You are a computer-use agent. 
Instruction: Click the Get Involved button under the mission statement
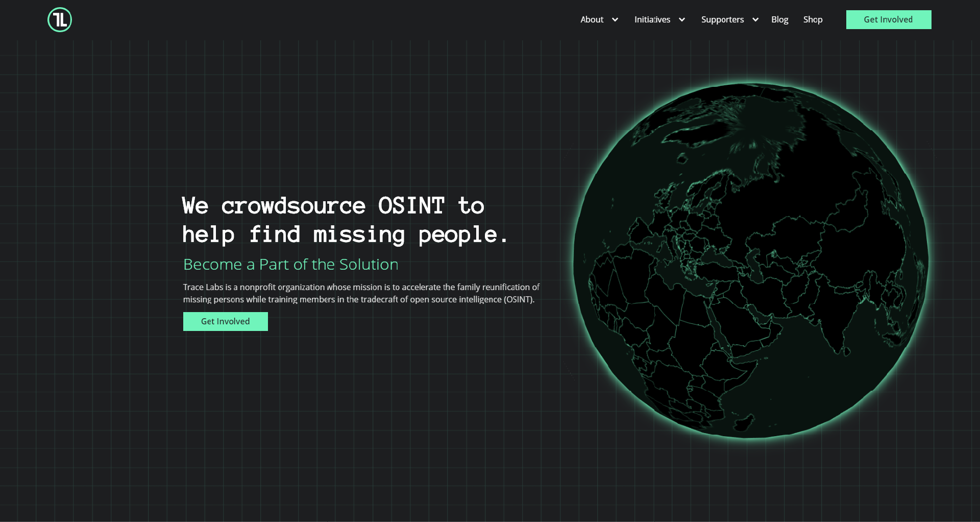pyautogui.click(x=225, y=321)
